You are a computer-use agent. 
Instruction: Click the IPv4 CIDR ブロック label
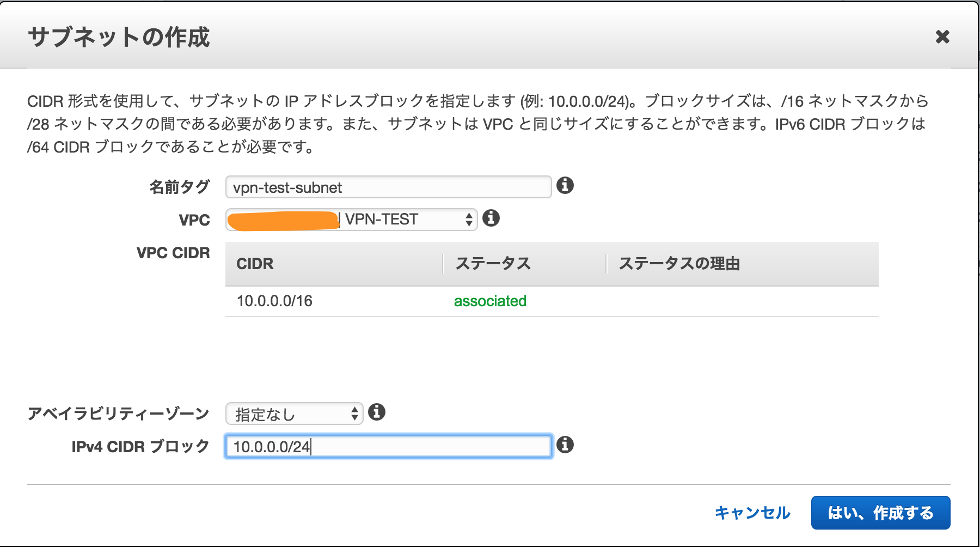[x=140, y=447]
